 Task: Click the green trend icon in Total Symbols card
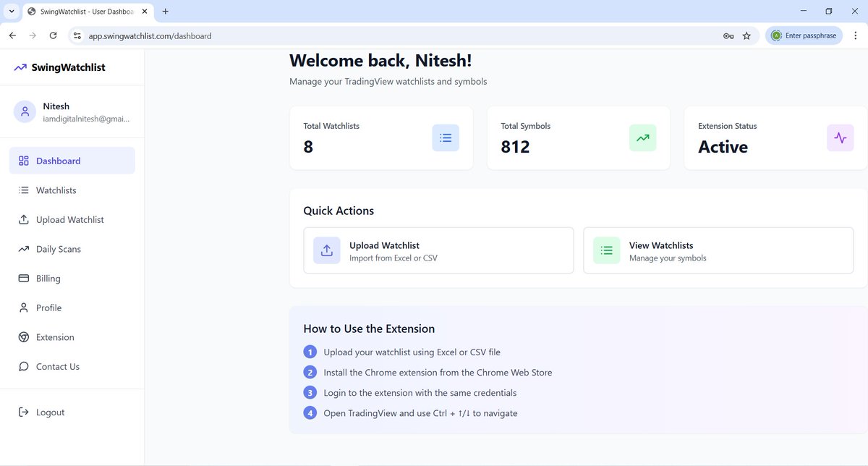coord(642,137)
